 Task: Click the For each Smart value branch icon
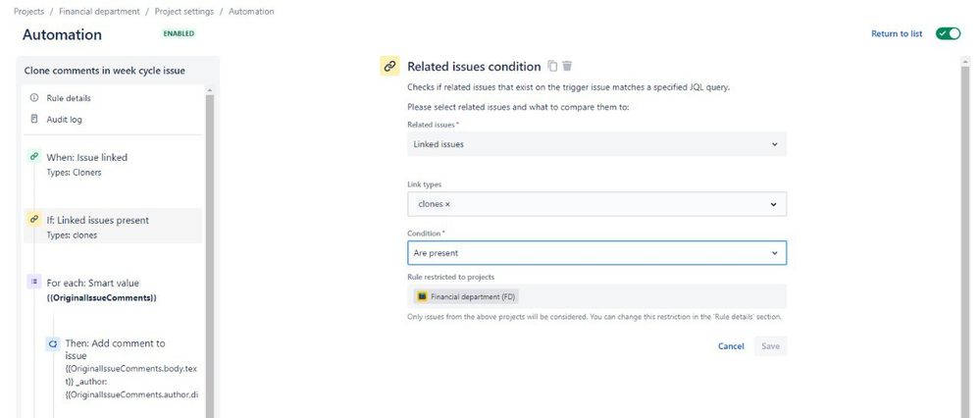coord(34,282)
